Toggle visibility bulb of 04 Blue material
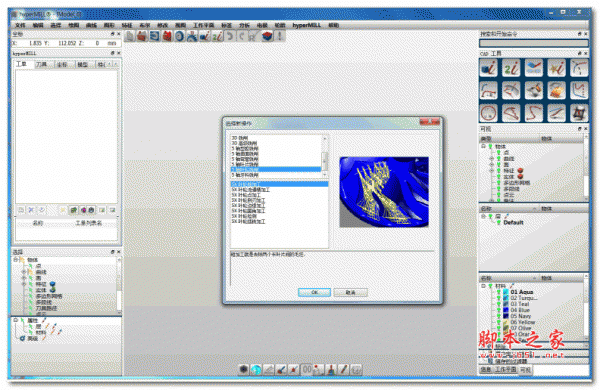 [x=499, y=310]
